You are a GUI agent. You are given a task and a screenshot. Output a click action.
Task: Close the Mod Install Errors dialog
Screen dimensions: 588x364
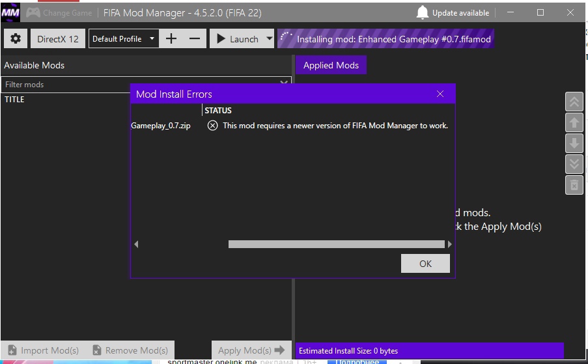[x=440, y=94]
